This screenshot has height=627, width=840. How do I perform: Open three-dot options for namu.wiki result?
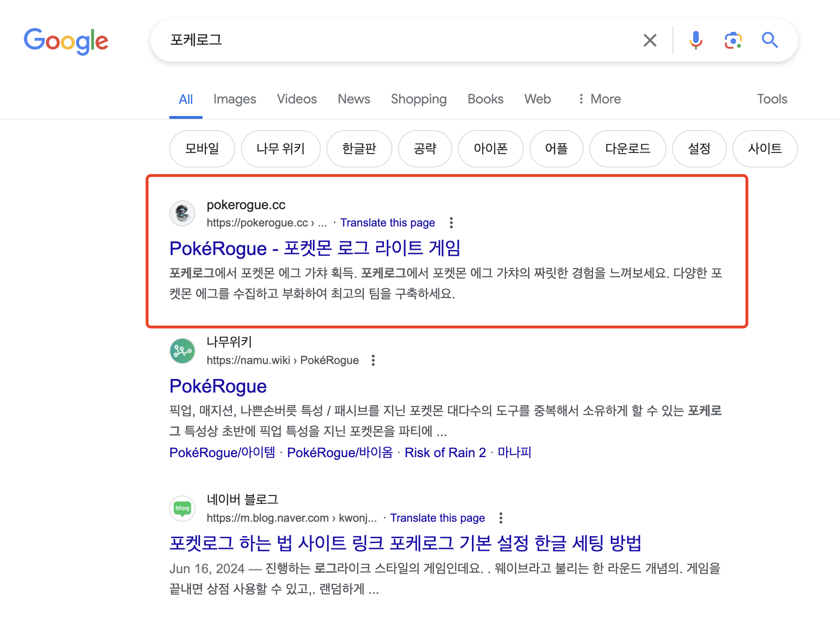[373, 360]
